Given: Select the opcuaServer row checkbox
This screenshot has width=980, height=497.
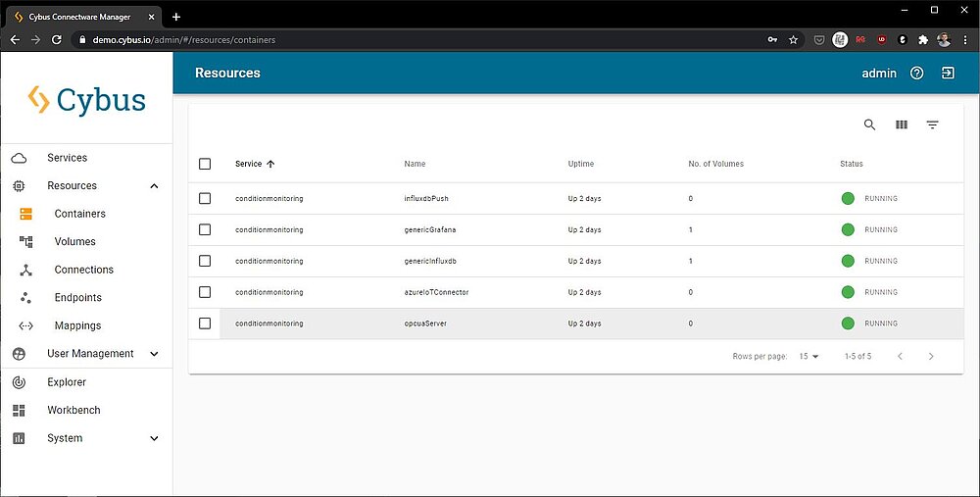Looking at the screenshot, I should pos(205,323).
